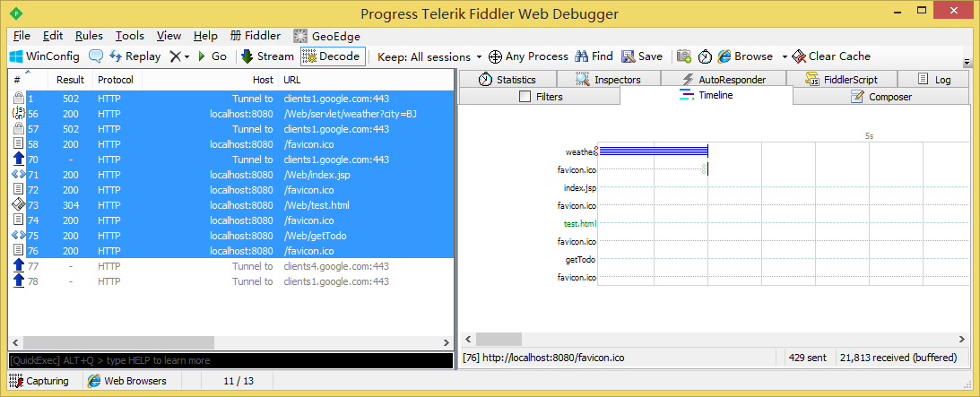The width and height of the screenshot is (980, 397).
Task: Open the FiddlerScript tab
Action: click(842, 79)
